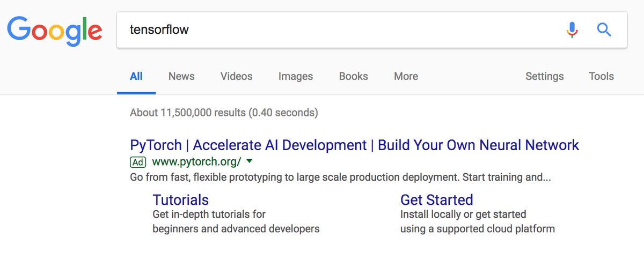
Task: Click the Google logo
Action: 54,31
